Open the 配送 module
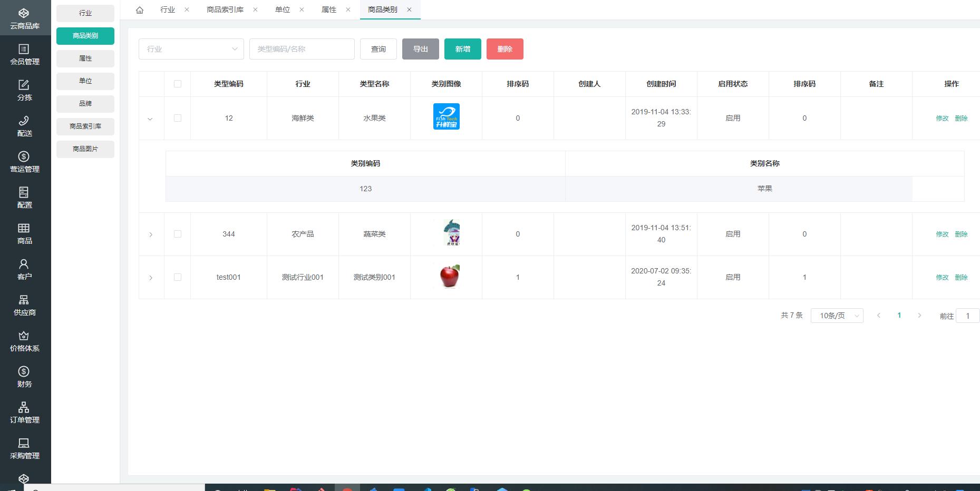The image size is (980, 491). point(24,126)
